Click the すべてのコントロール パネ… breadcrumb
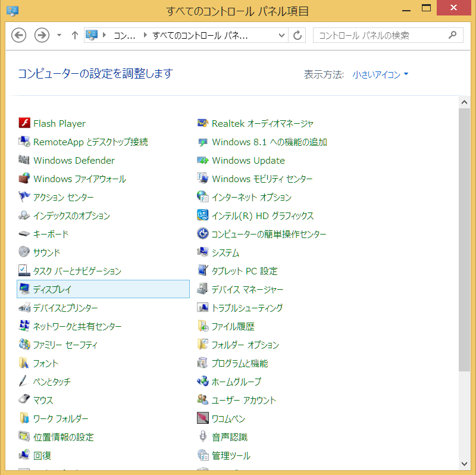 point(200,36)
